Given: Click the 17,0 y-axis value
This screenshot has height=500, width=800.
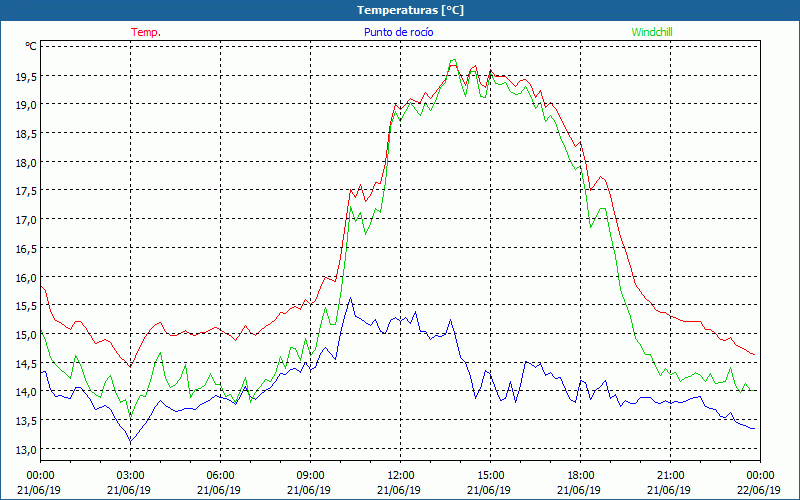Looking at the screenshot, I should pyautogui.click(x=28, y=219).
